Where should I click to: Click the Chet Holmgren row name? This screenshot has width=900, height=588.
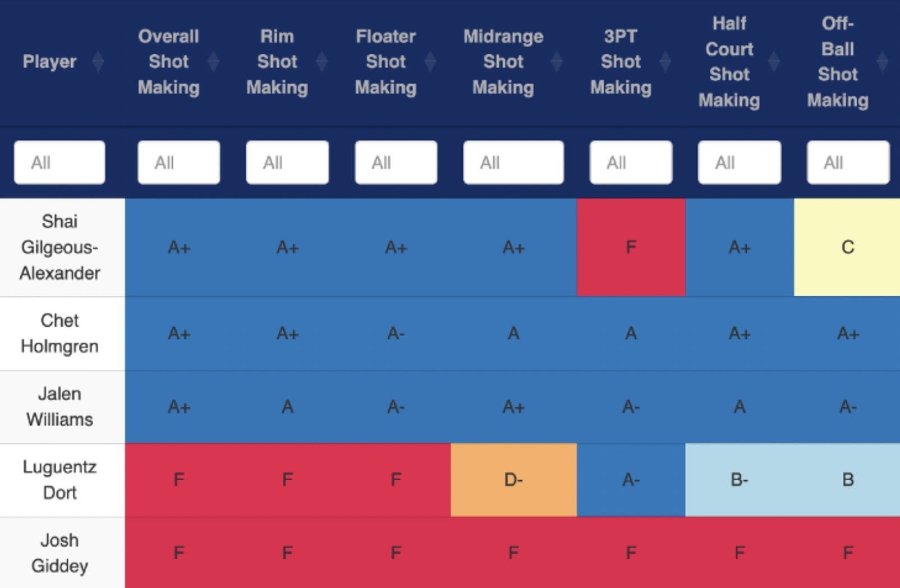click(60, 333)
